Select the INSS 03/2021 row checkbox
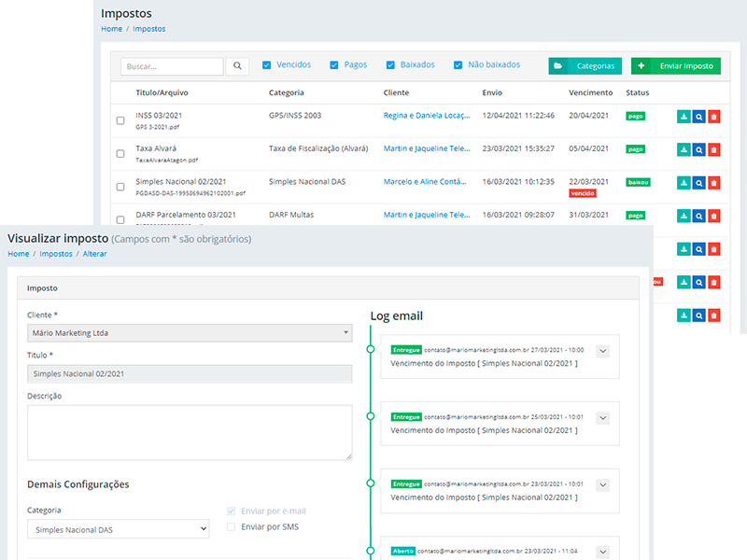 tap(120, 120)
